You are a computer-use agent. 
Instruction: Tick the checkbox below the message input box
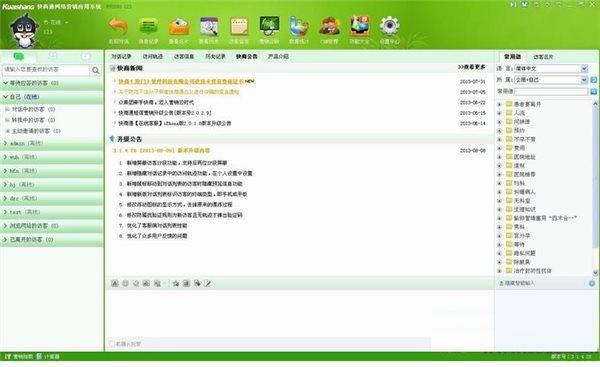112,344
